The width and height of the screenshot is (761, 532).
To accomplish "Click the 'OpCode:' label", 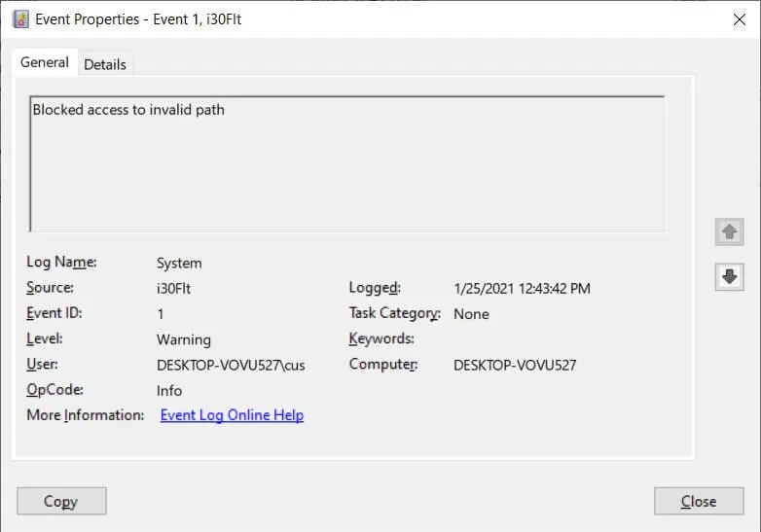I will [54, 390].
